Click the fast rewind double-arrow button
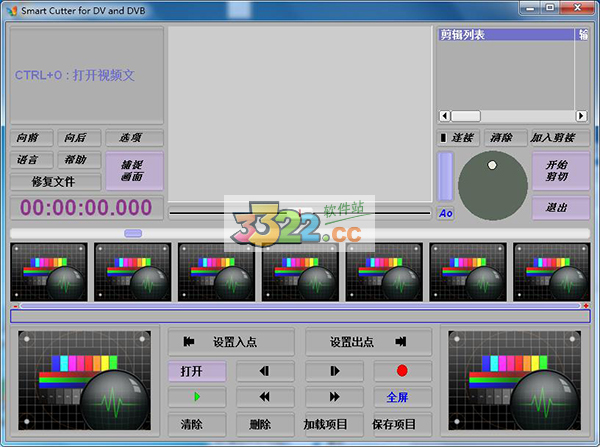Image resolution: width=600 pixels, height=447 pixels. pyautogui.click(x=265, y=397)
